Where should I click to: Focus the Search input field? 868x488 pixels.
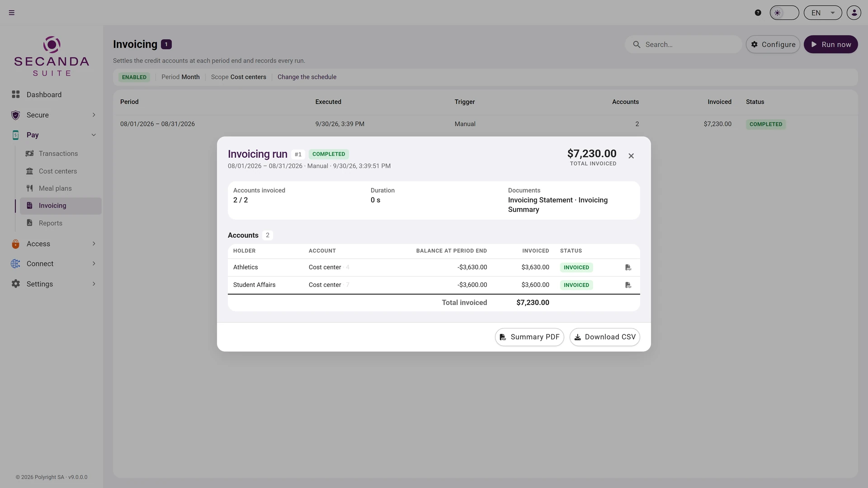click(x=683, y=44)
